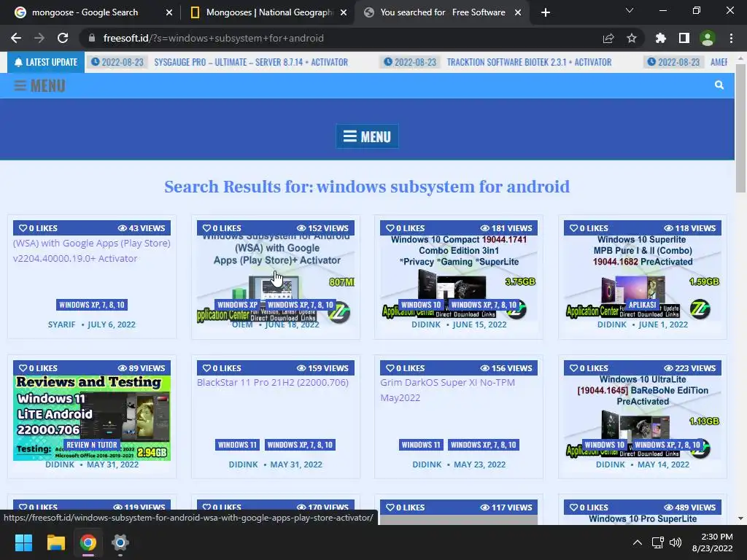Close the mongoose Google Search tab

169,12
